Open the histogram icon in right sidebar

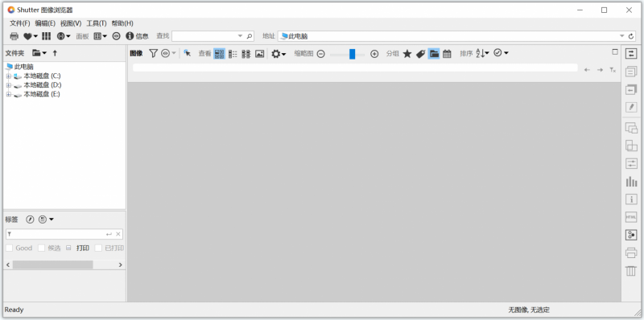(x=631, y=182)
